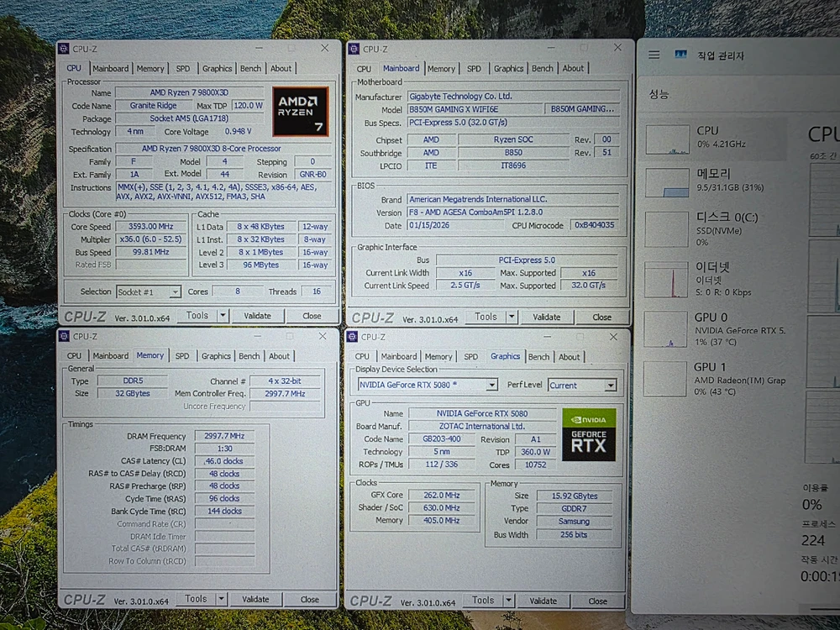
Task: Select the 이더넷 graph thumbnail in Task Manager
Action: coord(666,279)
